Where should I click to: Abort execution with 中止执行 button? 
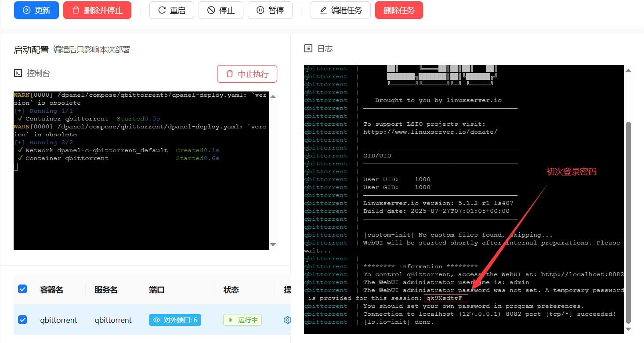coord(247,74)
